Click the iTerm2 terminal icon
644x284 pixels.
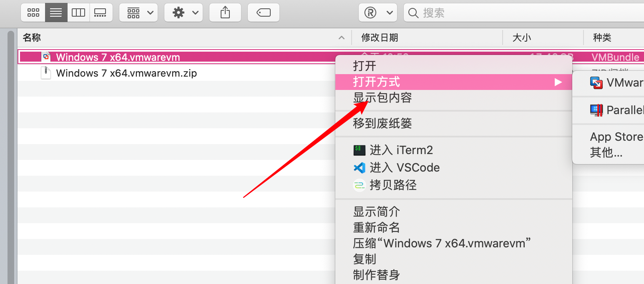(x=360, y=150)
